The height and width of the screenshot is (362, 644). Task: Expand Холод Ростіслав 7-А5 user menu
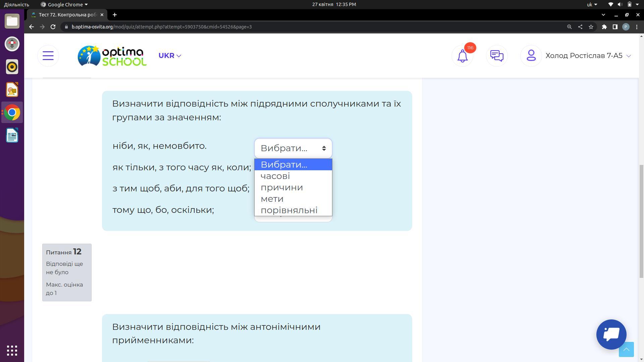[x=588, y=56]
